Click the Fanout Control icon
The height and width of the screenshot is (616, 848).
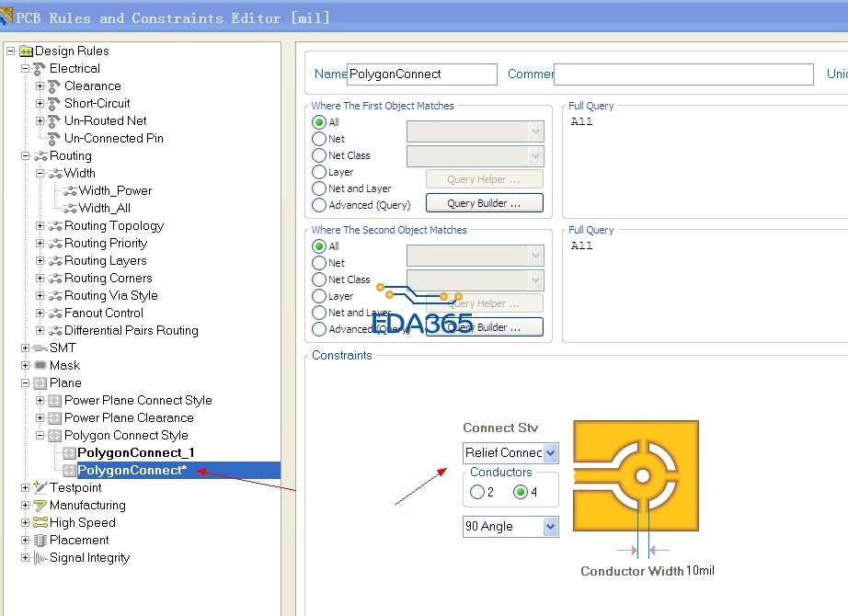point(55,314)
